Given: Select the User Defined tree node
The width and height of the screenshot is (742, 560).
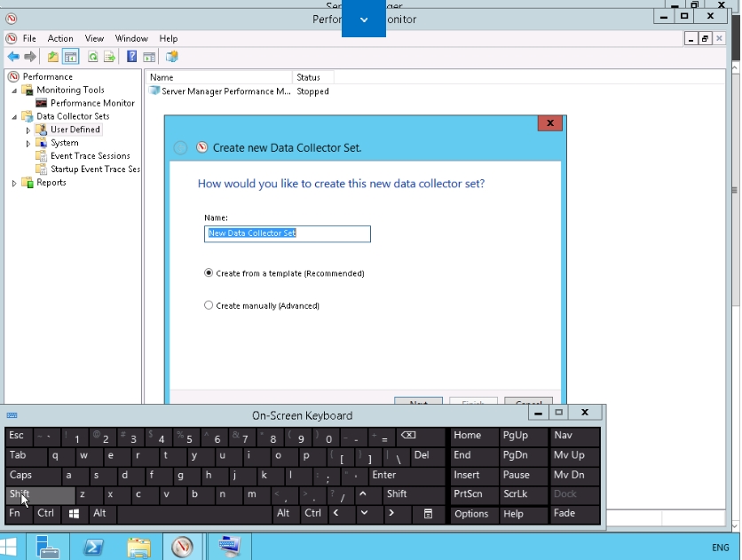Looking at the screenshot, I should [75, 130].
